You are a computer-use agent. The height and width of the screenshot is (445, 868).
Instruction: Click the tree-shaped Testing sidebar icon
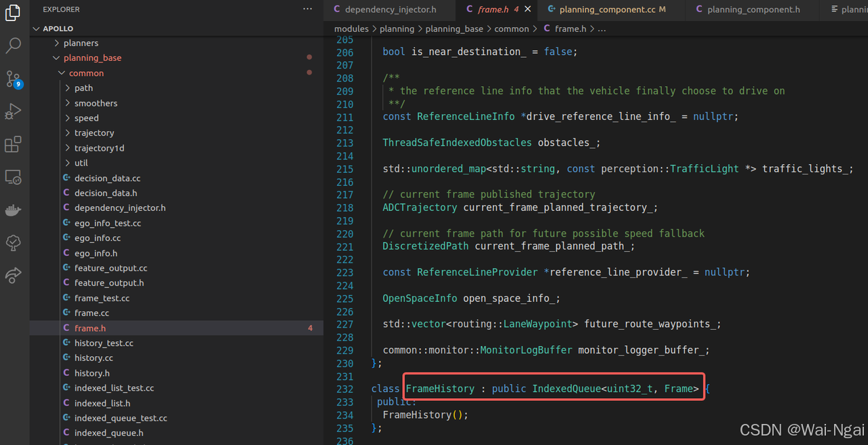point(14,242)
